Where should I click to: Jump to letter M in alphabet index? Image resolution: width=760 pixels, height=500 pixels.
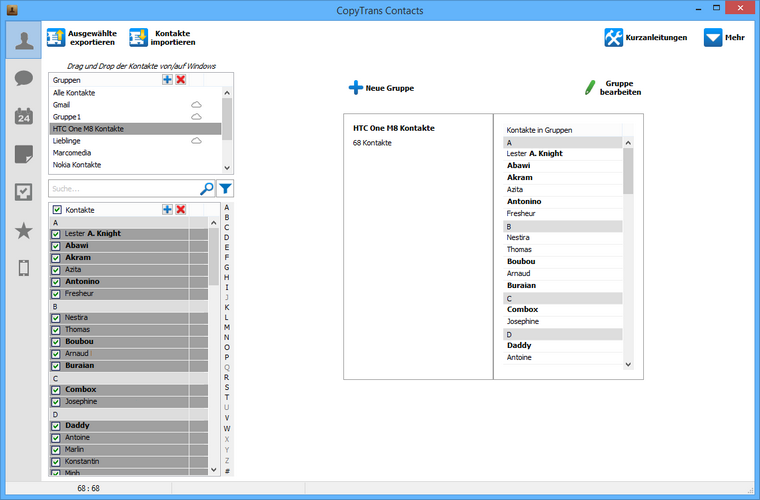pos(226,328)
